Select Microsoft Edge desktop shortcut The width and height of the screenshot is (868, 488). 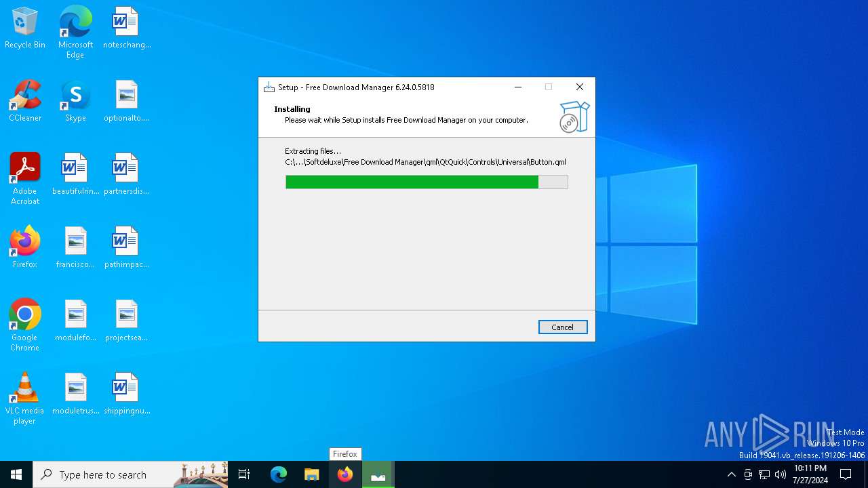point(75,33)
